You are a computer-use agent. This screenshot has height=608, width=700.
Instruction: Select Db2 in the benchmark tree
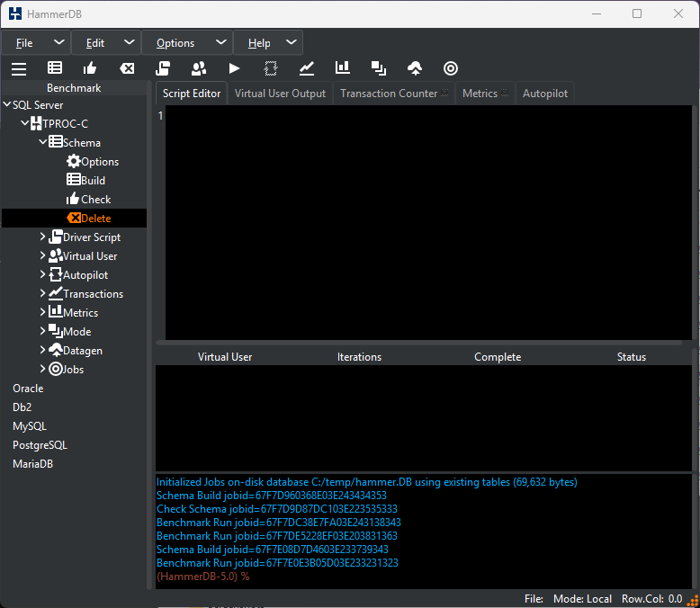[22, 407]
